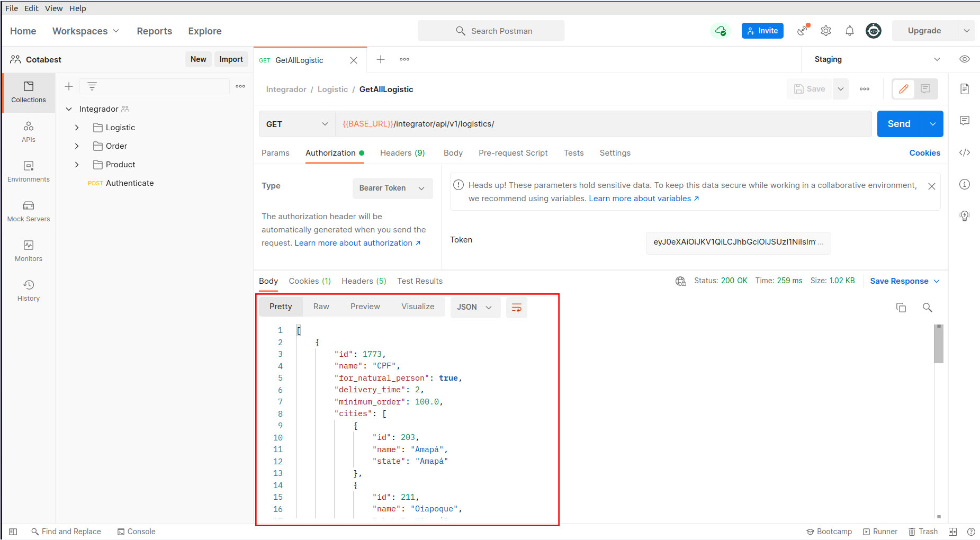
Task: Click the plus icon to create collection
Action: tap(69, 86)
